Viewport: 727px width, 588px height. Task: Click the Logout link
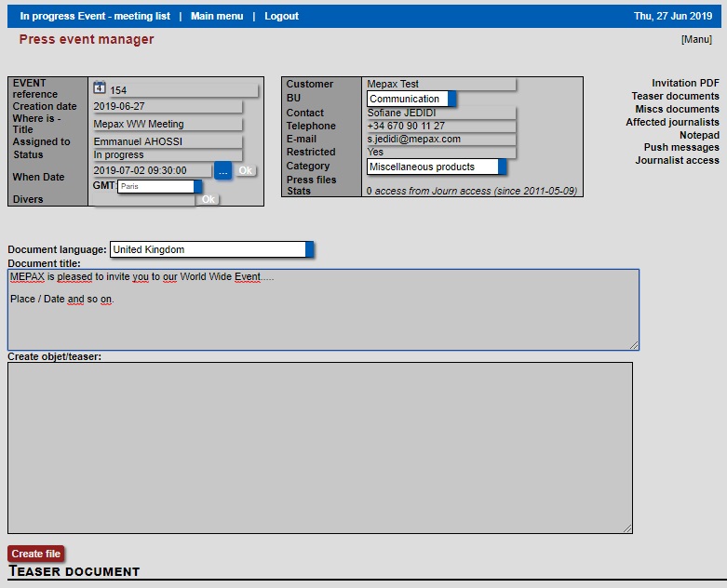coord(281,16)
